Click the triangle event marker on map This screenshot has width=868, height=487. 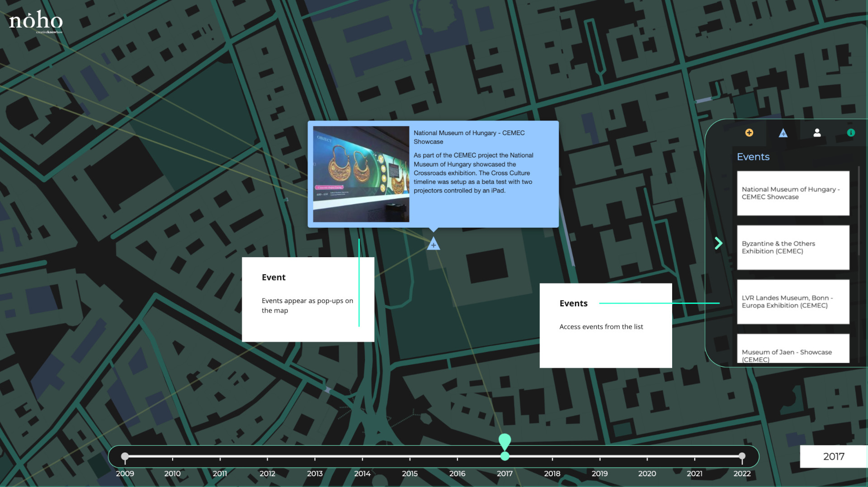[x=433, y=244]
